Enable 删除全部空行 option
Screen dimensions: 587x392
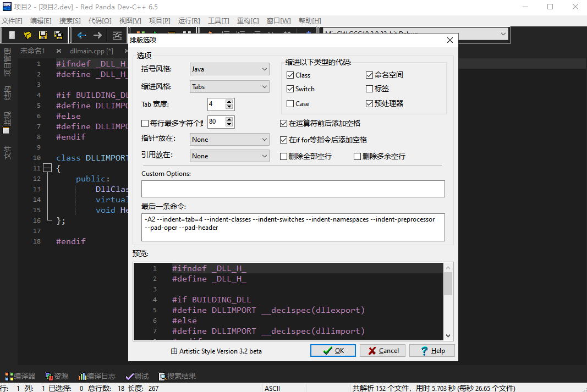pos(284,156)
